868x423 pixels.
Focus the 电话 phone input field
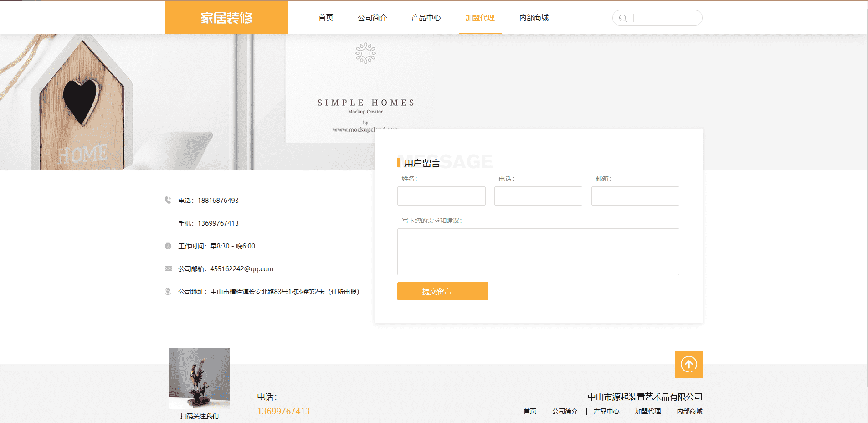[538, 196]
